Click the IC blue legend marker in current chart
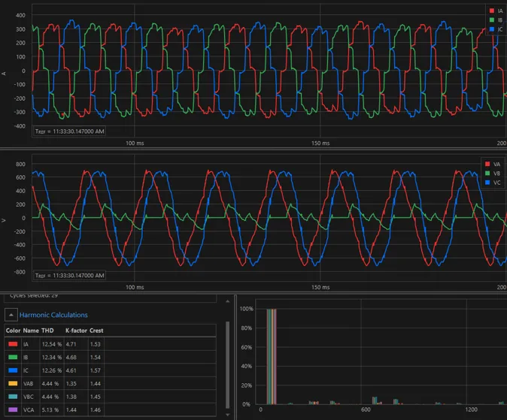Viewport: 507px width, 420px height. 492,29
